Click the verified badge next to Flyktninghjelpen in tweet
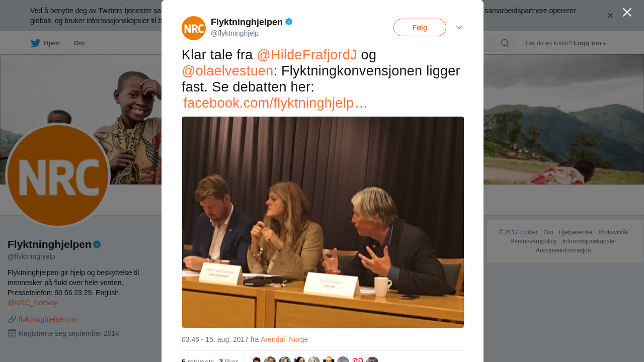644x362 pixels. pos(289,22)
